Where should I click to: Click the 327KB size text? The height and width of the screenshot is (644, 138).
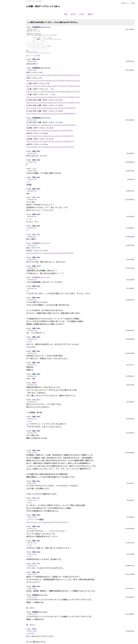click(x=133, y=3)
